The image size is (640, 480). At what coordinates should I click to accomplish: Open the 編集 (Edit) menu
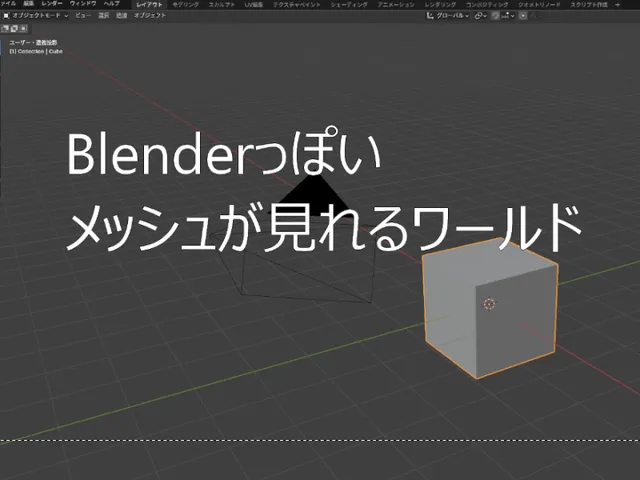pos(29,4)
